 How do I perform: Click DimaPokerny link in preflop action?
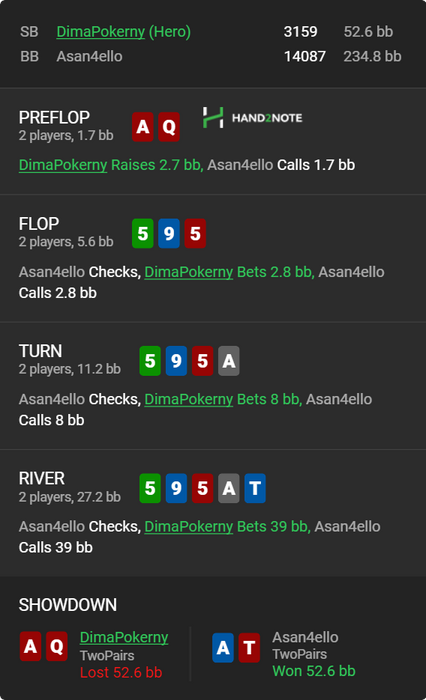[x=63, y=165]
